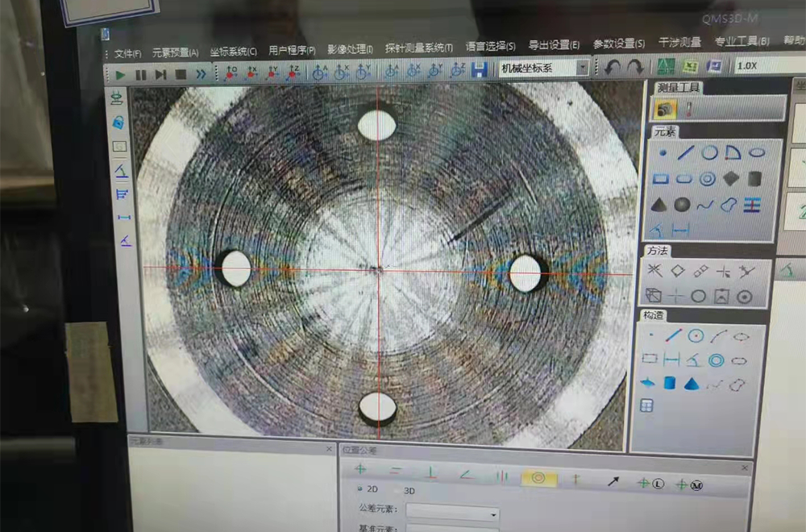The height and width of the screenshot is (532, 806).
Task: Click the save floppy disk icon in toolbar
Action: [x=480, y=70]
